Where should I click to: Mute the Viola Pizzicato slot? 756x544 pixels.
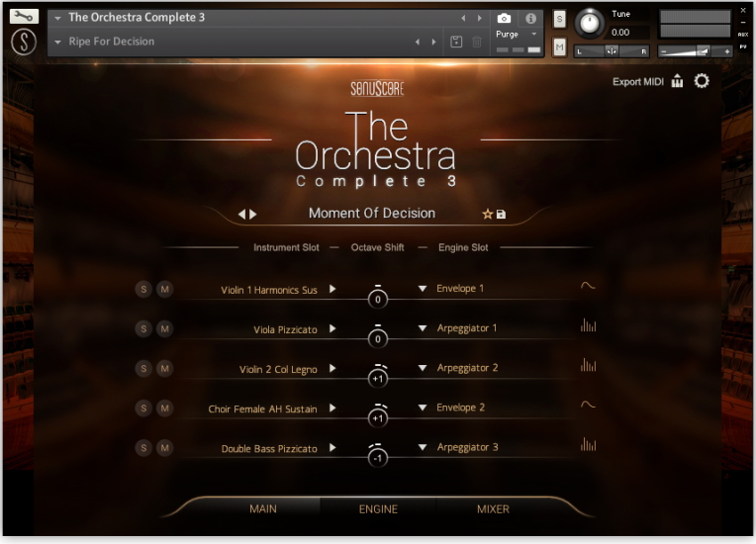tap(165, 329)
